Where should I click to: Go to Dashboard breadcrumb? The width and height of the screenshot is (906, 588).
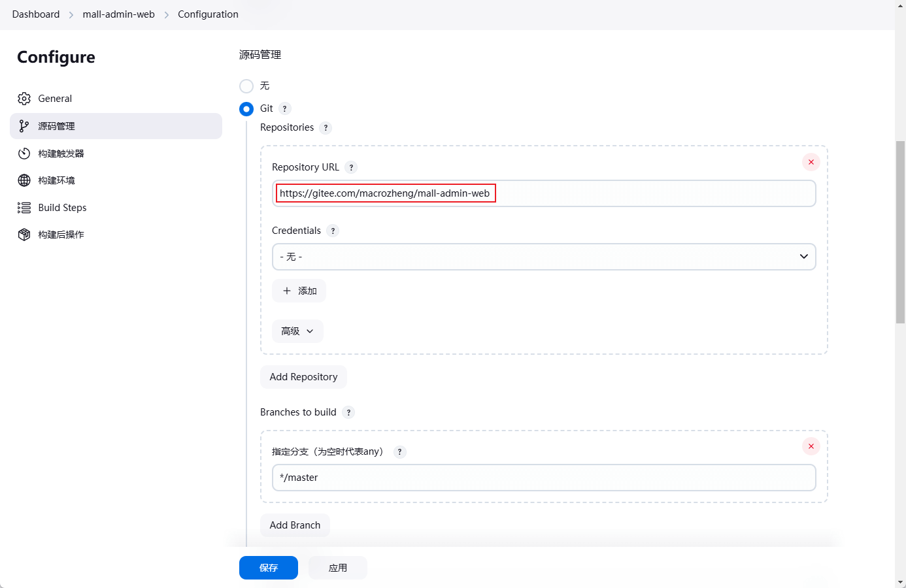coord(36,14)
